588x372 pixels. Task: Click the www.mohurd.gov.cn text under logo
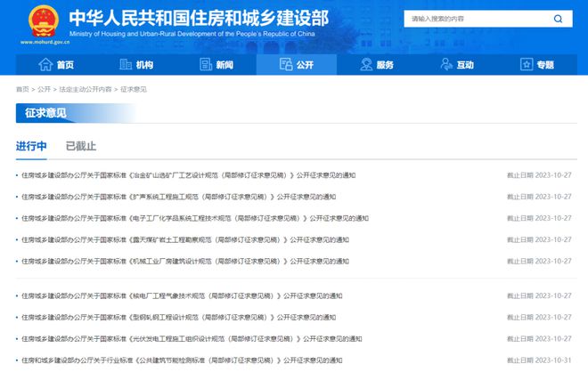click(45, 42)
